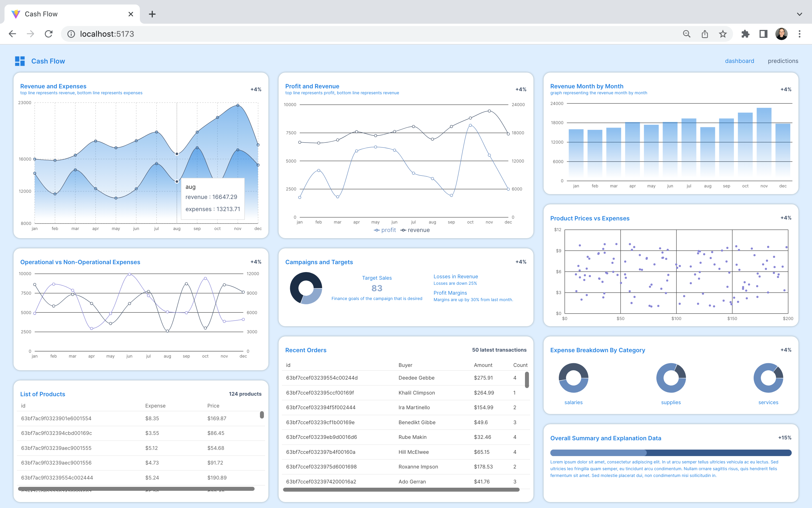Click the Overall Summary progress bar
The width and height of the screenshot is (812, 508).
tap(671, 453)
